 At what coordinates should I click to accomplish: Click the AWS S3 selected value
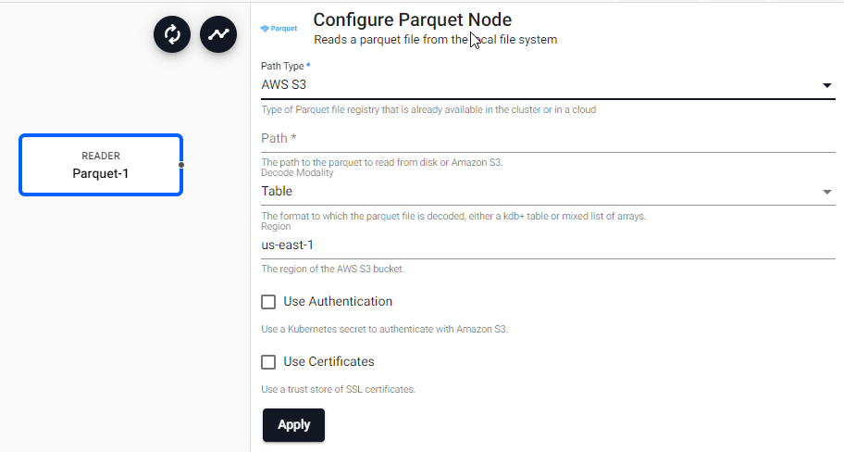tap(283, 85)
